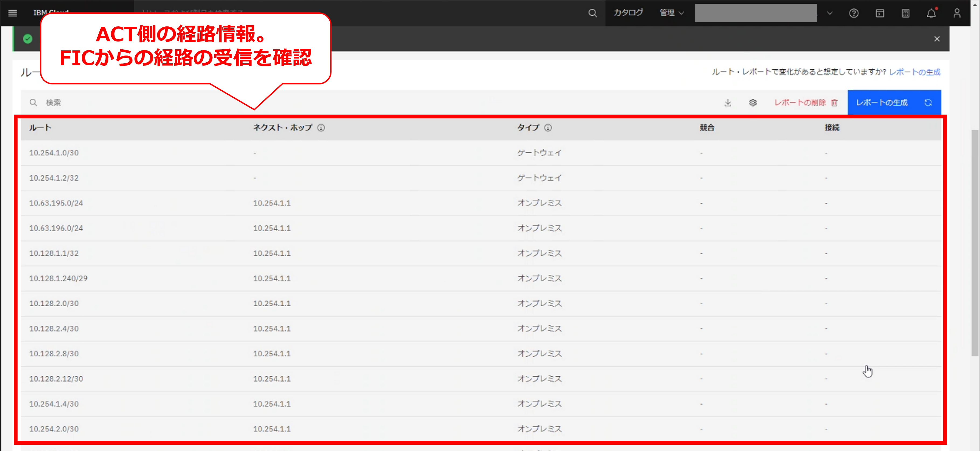Expand the account selector chevron
The width and height of the screenshot is (980, 451).
point(830,13)
